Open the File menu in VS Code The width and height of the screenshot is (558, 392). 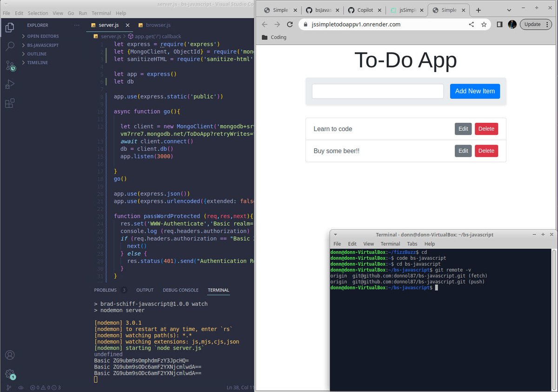(7, 13)
